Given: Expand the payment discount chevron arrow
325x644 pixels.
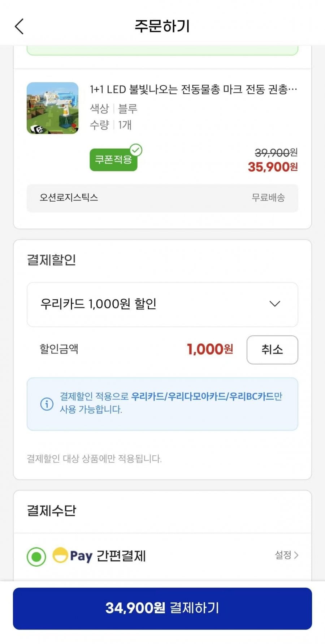Looking at the screenshot, I should (x=275, y=304).
